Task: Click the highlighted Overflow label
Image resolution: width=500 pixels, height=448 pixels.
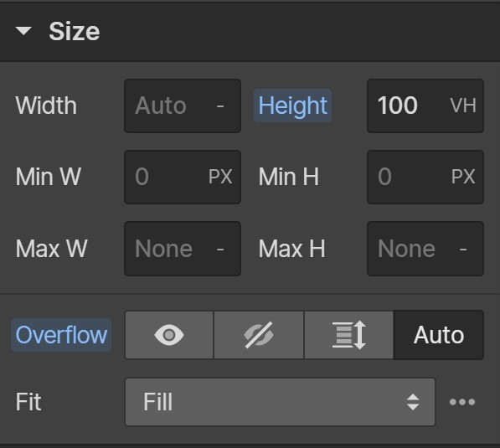Action: click(x=61, y=335)
